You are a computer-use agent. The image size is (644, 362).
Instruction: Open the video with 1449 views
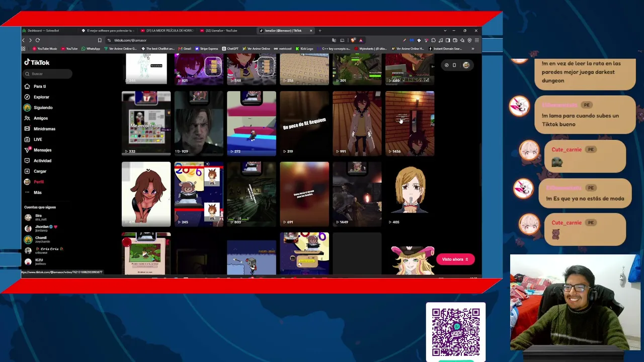pos(357,194)
